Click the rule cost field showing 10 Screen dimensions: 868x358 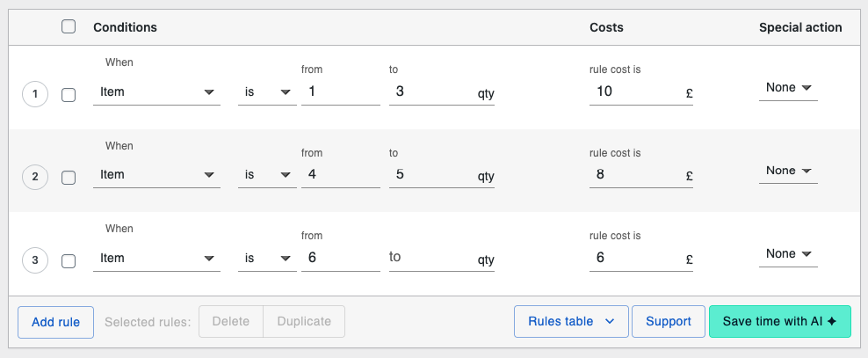pyautogui.click(x=634, y=91)
